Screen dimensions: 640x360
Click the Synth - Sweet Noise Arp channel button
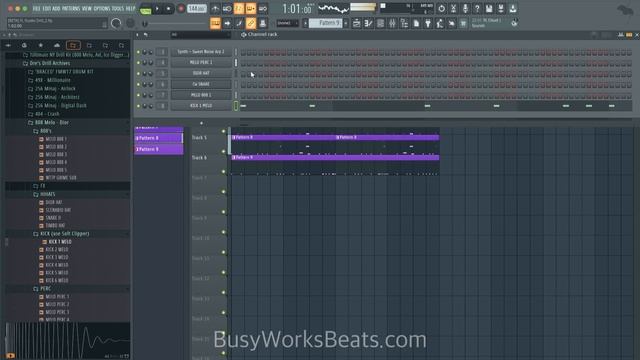coord(201,52)
